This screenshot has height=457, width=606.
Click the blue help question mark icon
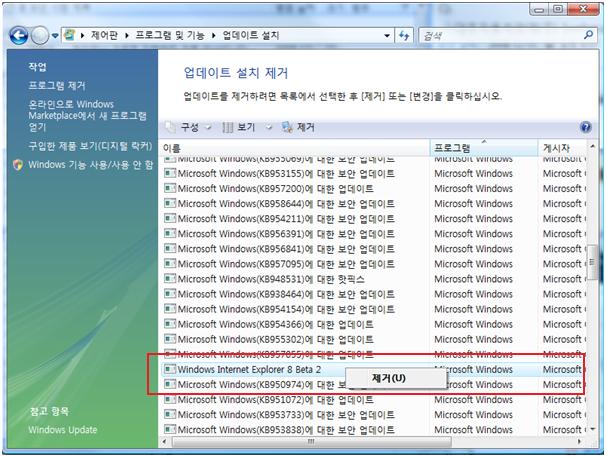click(586, 127)
